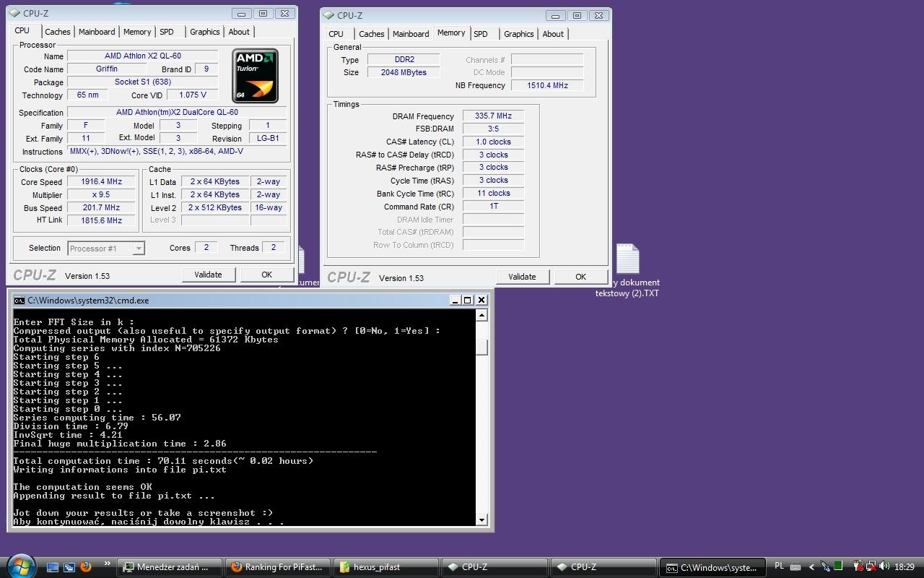Click the Level 2 cache value 2 x 512 KBytes
The height and width of the screenshot is (578, 924).
pos(215,207)
